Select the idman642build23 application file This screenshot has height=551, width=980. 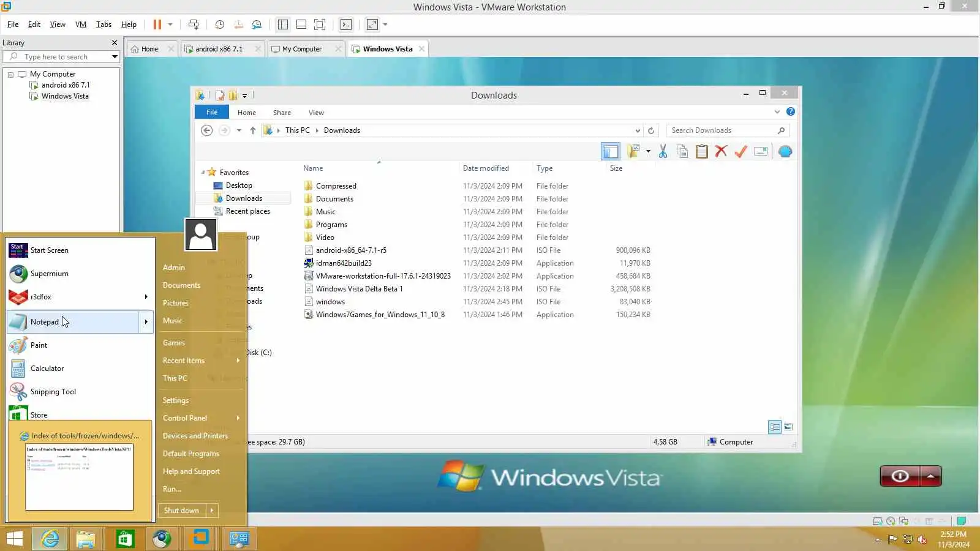(x=344, y=263)
